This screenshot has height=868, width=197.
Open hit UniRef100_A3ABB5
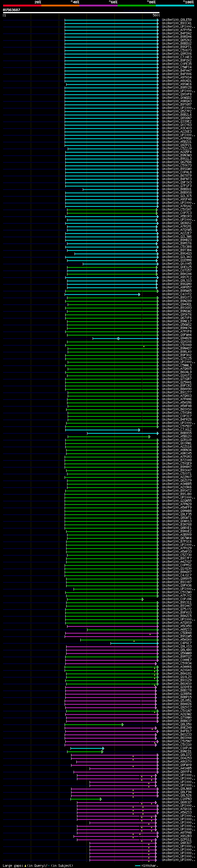point(177,484)
